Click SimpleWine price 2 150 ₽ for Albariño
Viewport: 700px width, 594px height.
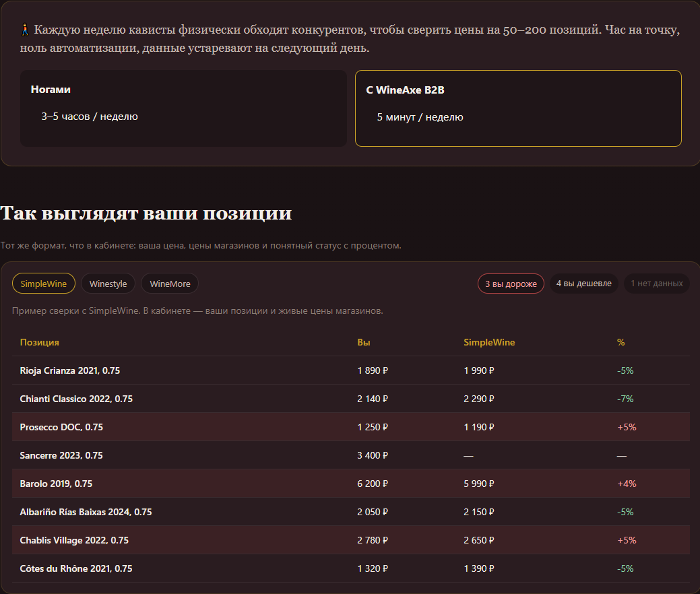tap(478, 512)
